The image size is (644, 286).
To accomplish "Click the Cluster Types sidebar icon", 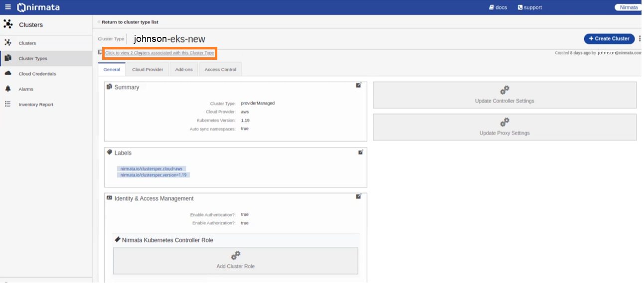I will (x=8, y=58).
